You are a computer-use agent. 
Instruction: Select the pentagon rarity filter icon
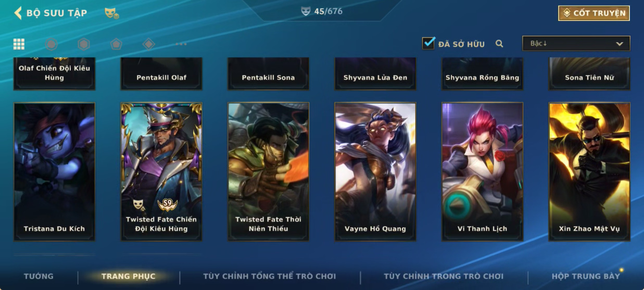click(x=116, y=44)
